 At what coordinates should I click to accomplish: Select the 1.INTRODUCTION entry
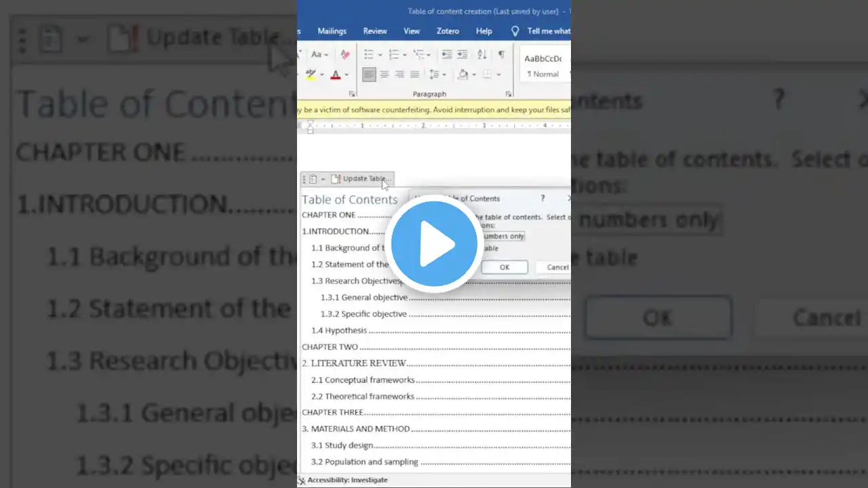[x=335, y=231]
